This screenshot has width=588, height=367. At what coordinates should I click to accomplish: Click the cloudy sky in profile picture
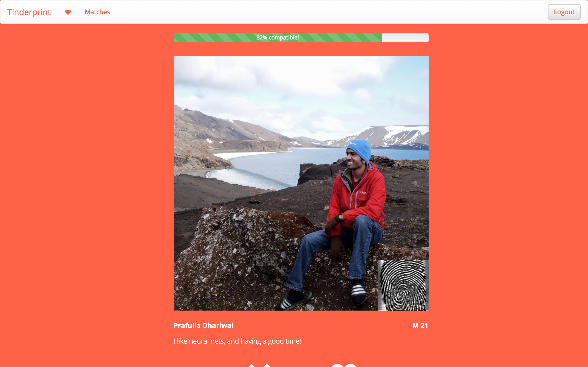click(x=301, y=92)
